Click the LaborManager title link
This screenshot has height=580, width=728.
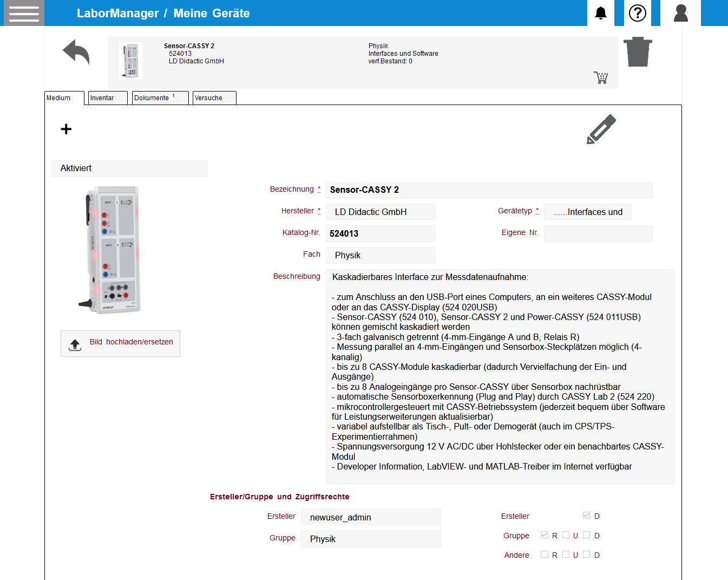click(x=118, y=14)
